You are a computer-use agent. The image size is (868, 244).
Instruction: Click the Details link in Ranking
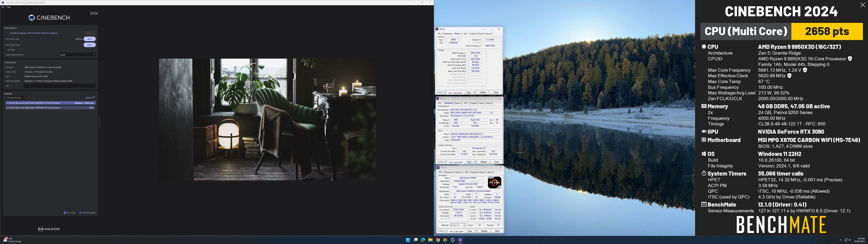(x=89, y=98)
